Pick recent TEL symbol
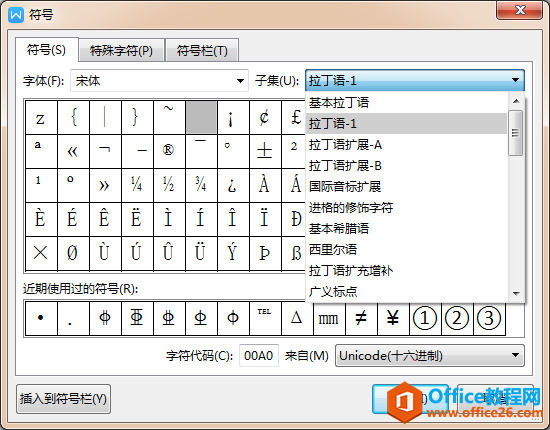Image resolution: width=550 pixels, height=430 pixels. pyautogui.click(x=265, y=318)
